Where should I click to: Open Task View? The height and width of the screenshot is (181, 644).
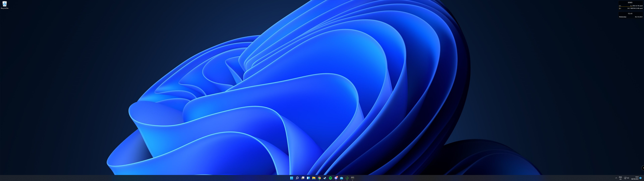click(x=303, y=178)
